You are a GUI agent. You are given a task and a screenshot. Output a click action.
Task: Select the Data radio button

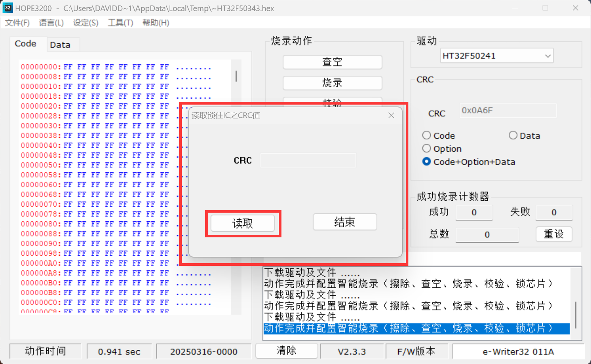(513, 135)
